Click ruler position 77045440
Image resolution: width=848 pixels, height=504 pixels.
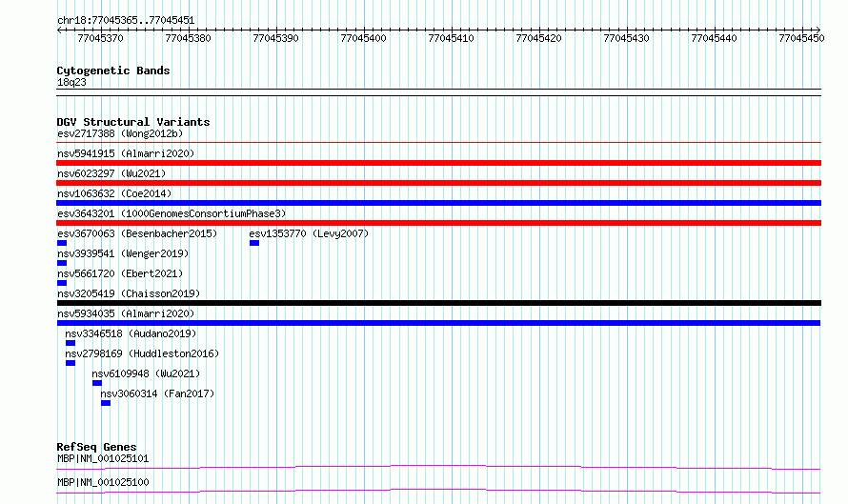coord(714,38)
